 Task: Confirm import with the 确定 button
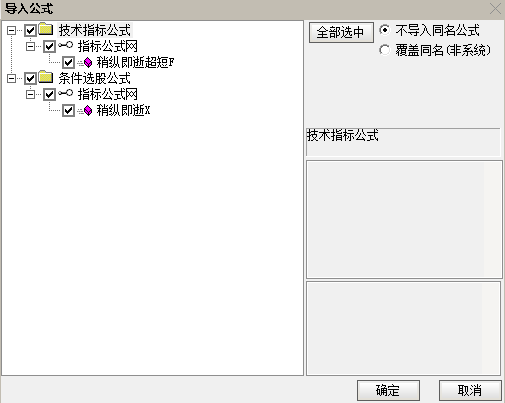pyautogui.click(x=388, y=390)
